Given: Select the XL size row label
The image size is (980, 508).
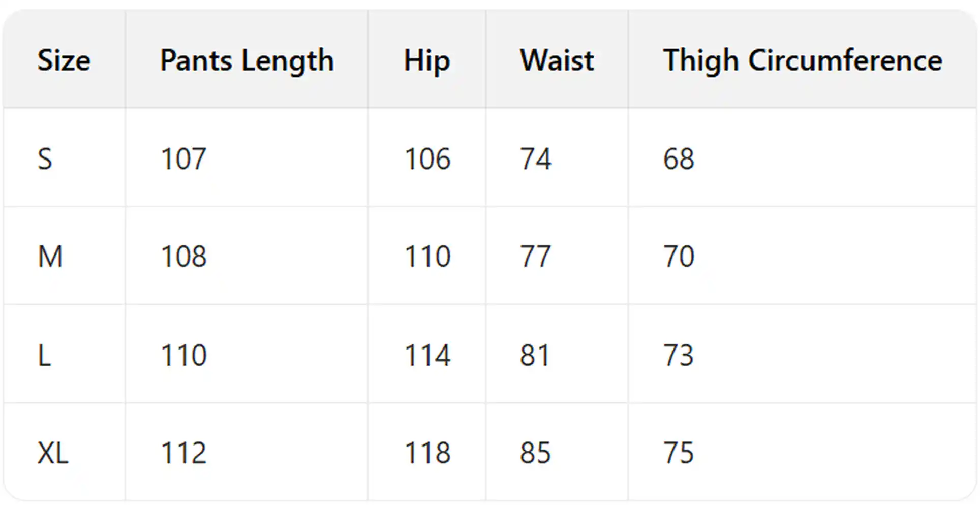Looking at the screenshot, I should [53, 453].
